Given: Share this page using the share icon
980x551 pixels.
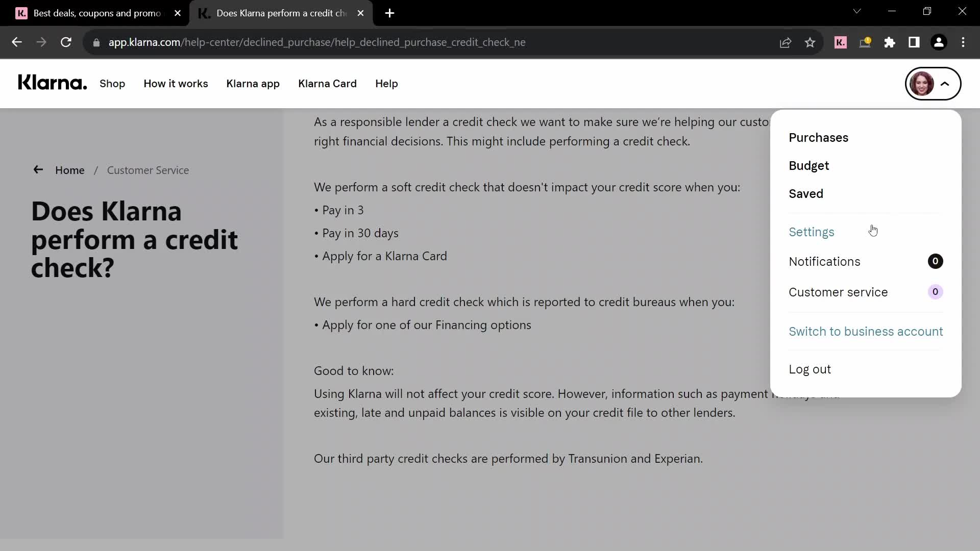Looking at the screenshot, I should (786, 43).
